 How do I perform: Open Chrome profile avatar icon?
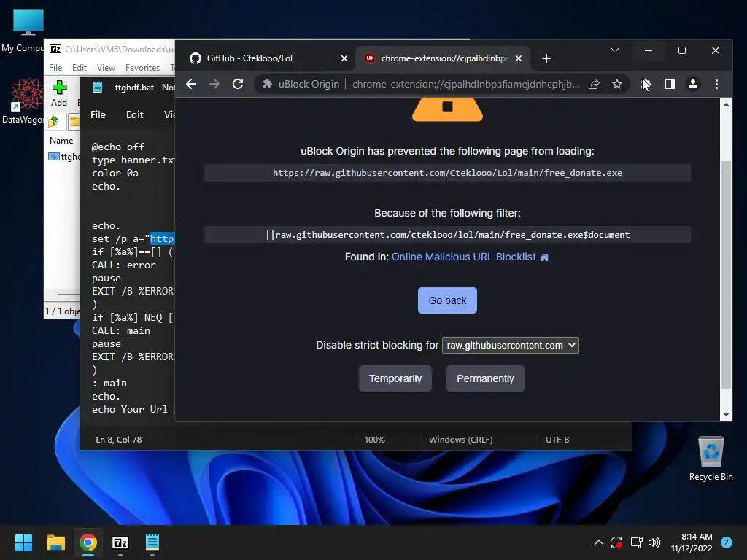tap(693, 85)
